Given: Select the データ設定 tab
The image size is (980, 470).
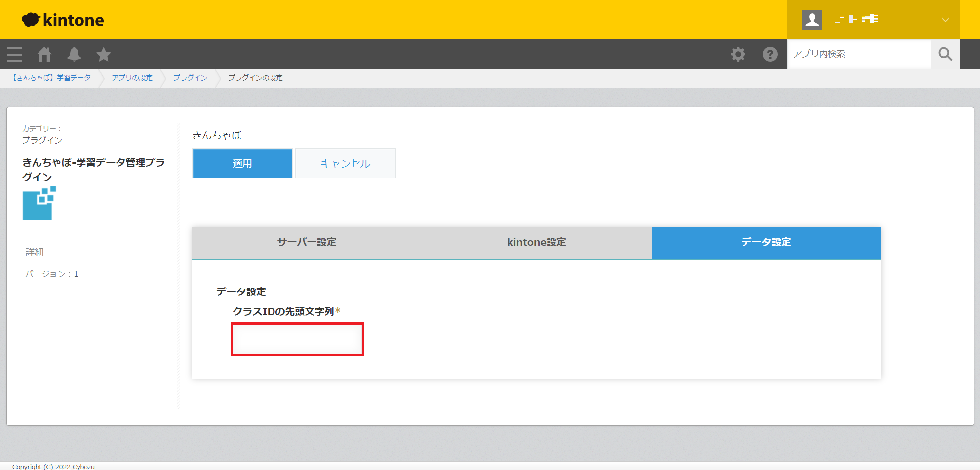Looking at the screenshot, I should 766,242.
